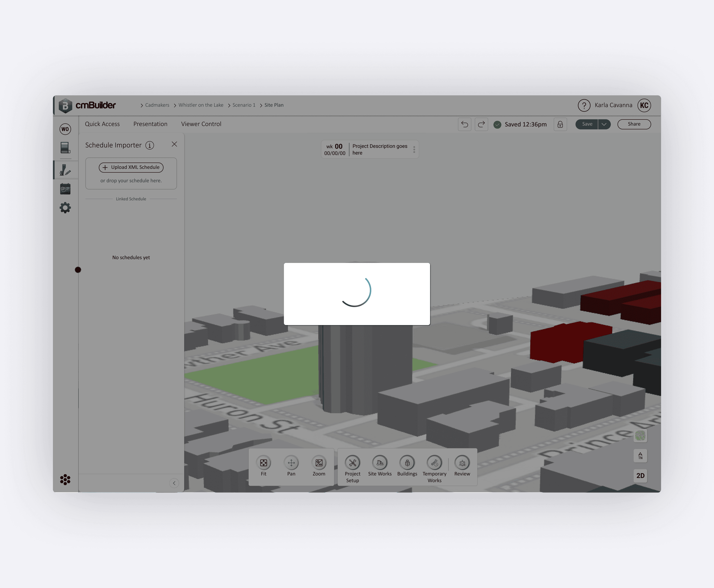The width and height of the screenshot is (714, 588).
Task: Open the project description three-dot menu
Action: click(x=414, y=149)
